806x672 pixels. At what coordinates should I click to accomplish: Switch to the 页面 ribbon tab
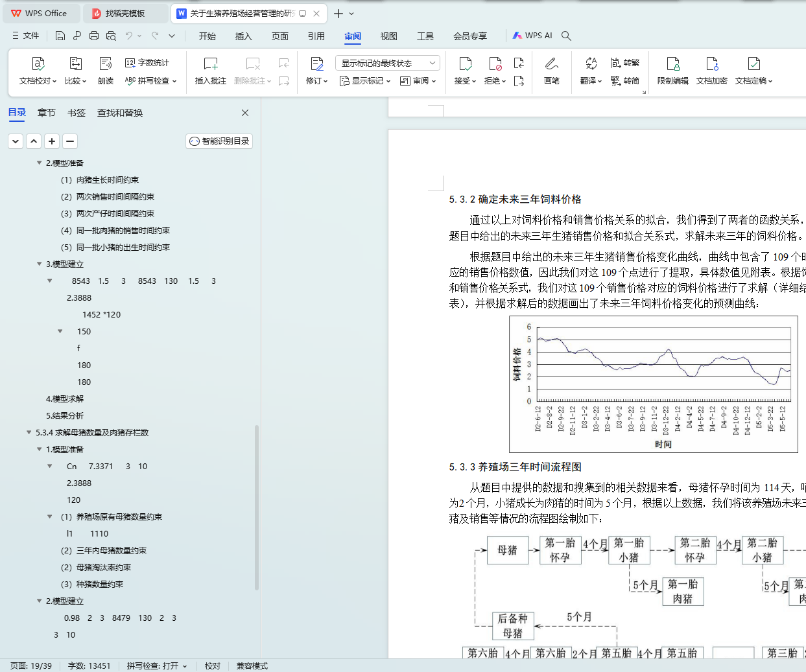[280, 36]
